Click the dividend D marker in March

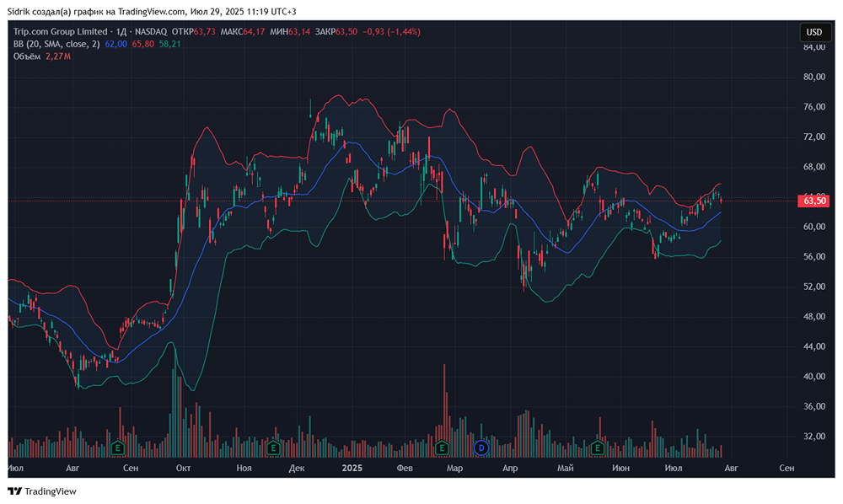click(481, 448)
